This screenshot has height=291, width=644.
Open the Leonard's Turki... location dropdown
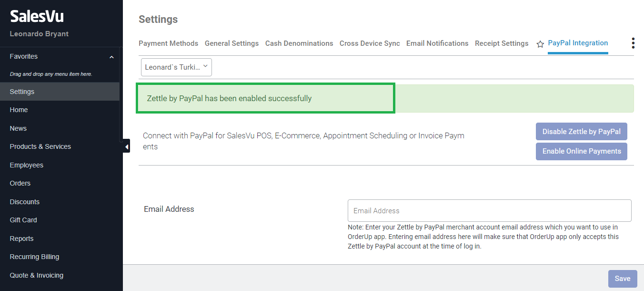[176, 67]
